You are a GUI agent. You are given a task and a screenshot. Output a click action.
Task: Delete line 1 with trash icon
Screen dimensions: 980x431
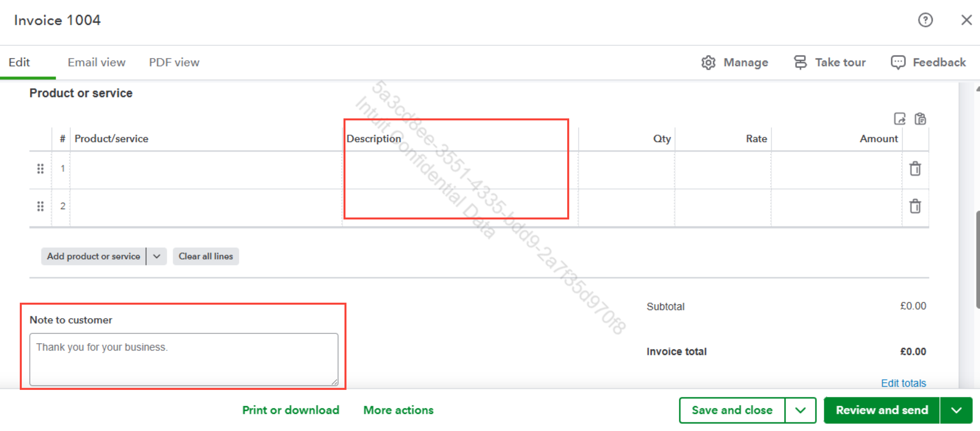point(915,169)
